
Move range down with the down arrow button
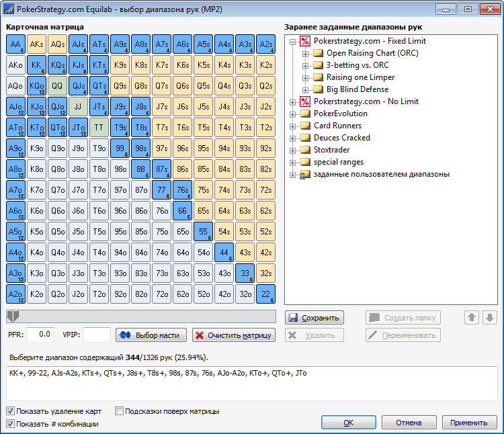click(489, 318)
